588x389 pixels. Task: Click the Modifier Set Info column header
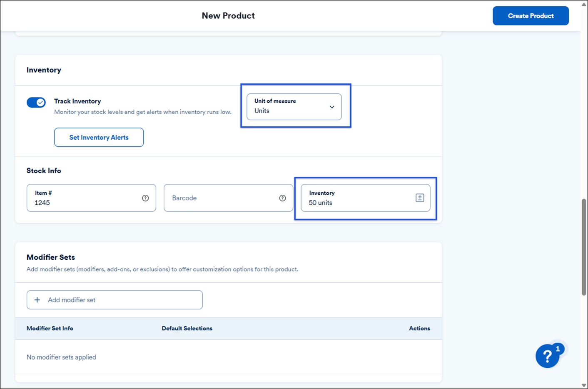click(x=50, y=328)
